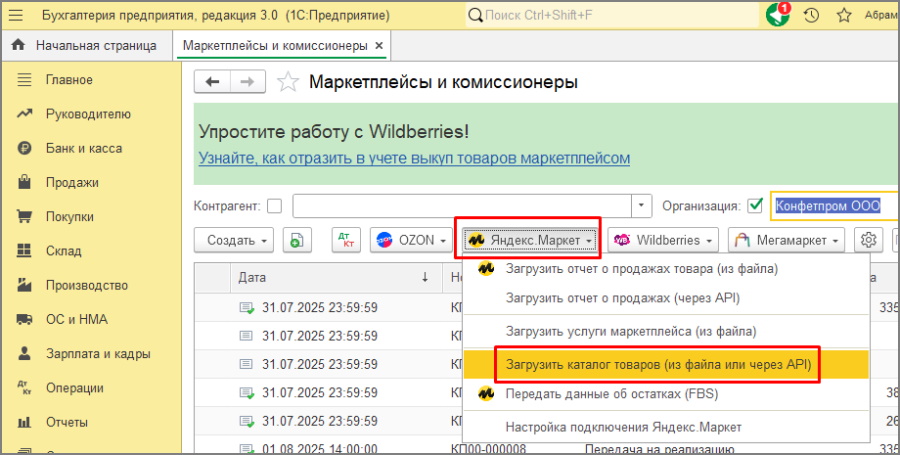900x455 pixels.
Task: Toggle the Организация filter checkbox
Action: (x=755, y=205)
